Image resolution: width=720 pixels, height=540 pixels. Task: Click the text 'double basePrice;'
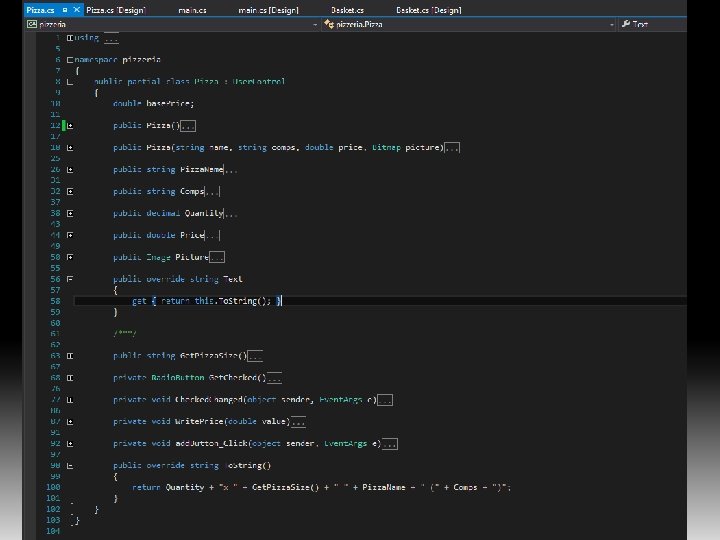153,103
